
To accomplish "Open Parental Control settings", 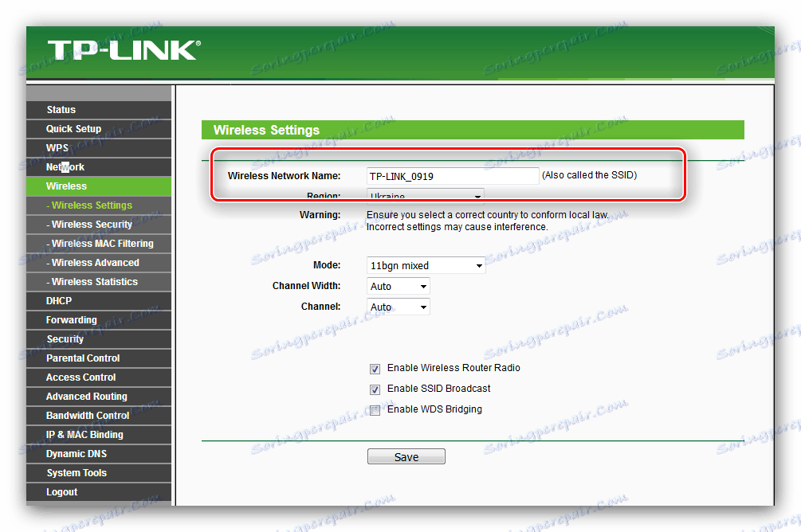I will point(99,358).
